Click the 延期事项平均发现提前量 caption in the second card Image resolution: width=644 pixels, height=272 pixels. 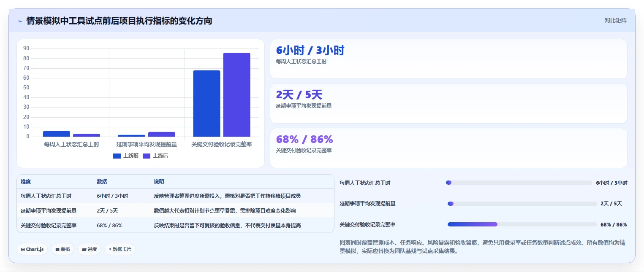click(304, 106)
